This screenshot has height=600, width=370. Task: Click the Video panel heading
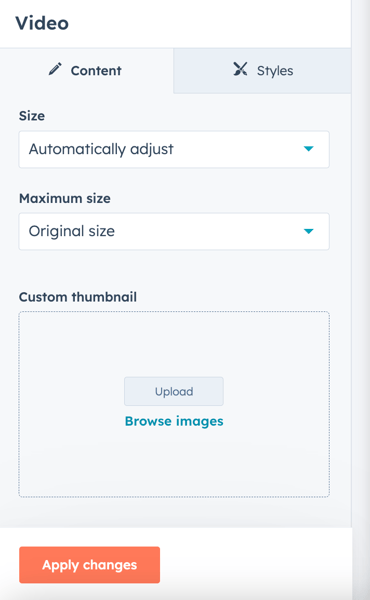click(42, 23)
